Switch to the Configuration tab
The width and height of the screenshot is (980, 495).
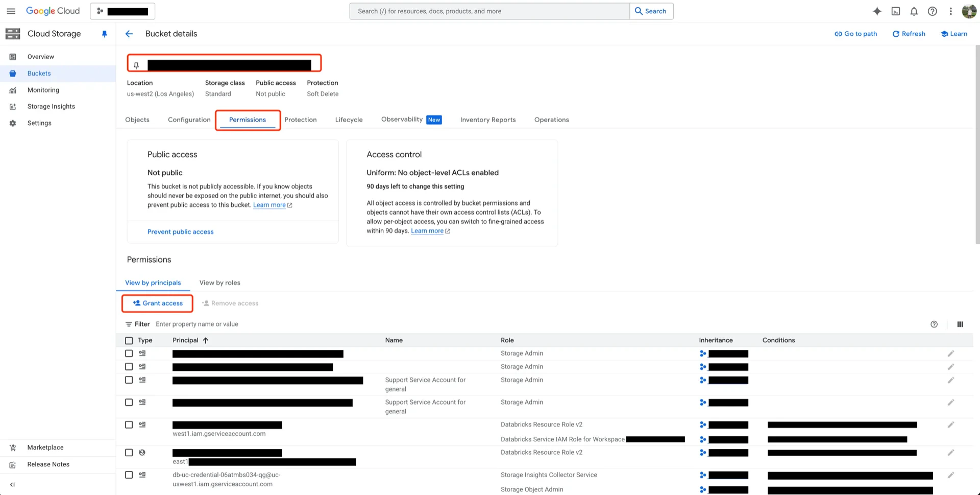[189, 120]
